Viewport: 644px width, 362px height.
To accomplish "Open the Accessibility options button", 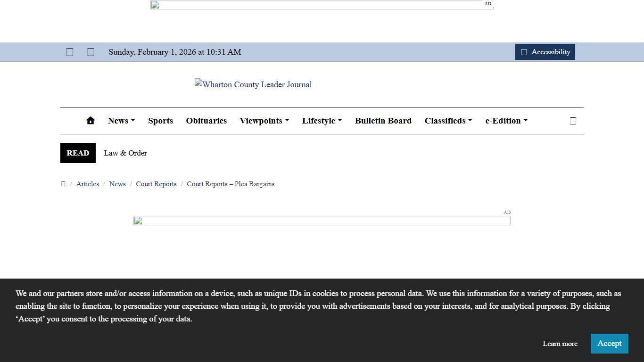I will click(545, 52).
